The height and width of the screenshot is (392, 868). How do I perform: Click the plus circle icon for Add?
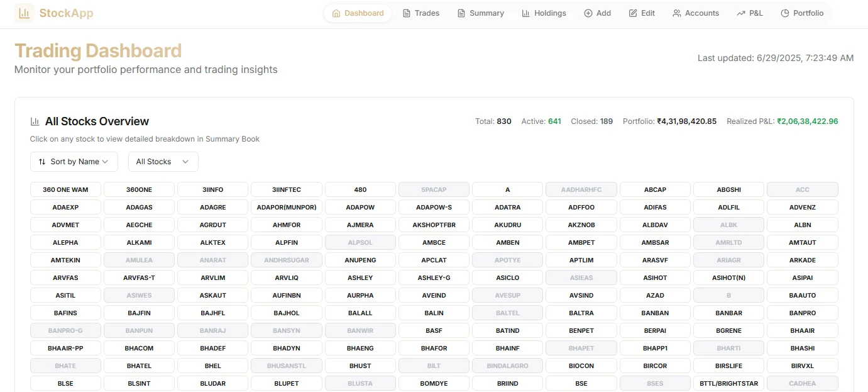[x=588, y=13]
